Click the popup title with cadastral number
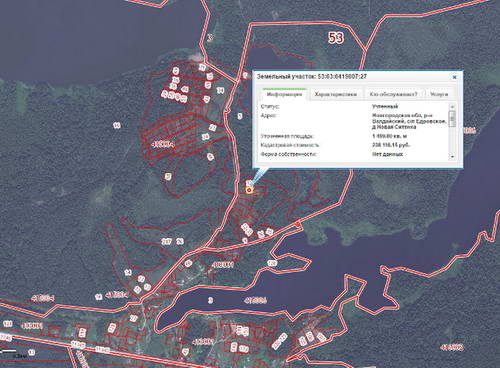 pyautogui.click(x=312, y=77)
